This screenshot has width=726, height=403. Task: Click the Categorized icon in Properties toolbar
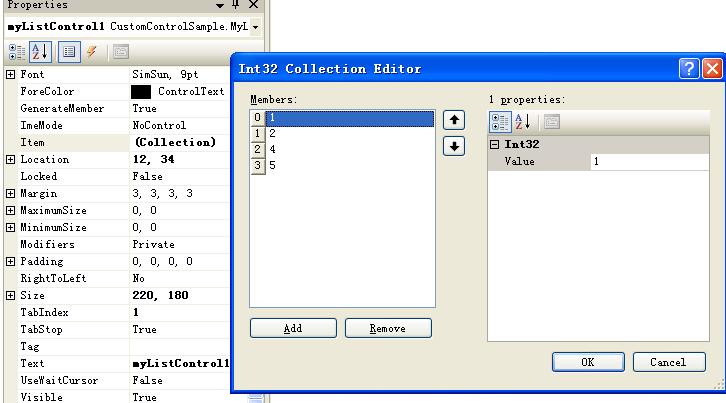[x=16, y=51]
